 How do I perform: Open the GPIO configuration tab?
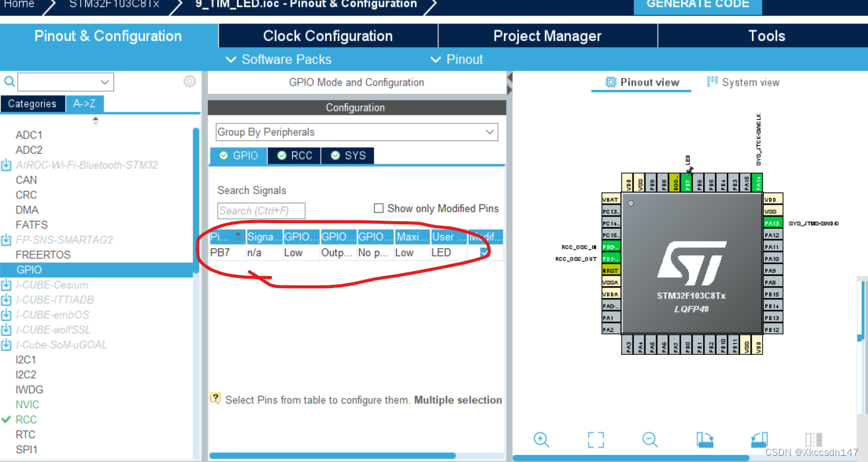click(238, 156)
